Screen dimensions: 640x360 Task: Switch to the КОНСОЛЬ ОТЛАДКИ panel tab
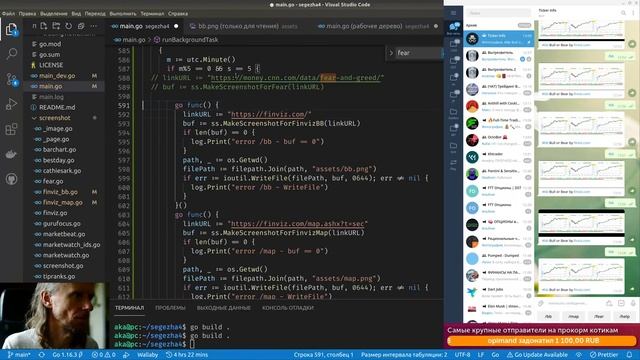click(288, 308)
